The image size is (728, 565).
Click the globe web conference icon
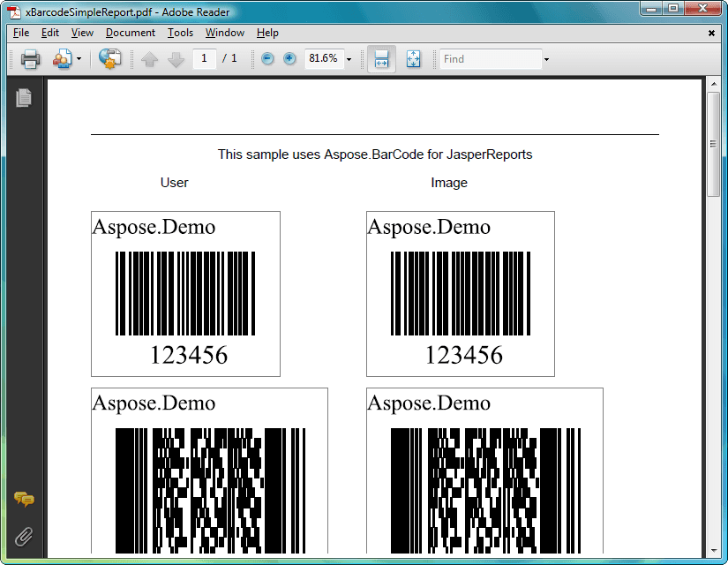(109, 59)
